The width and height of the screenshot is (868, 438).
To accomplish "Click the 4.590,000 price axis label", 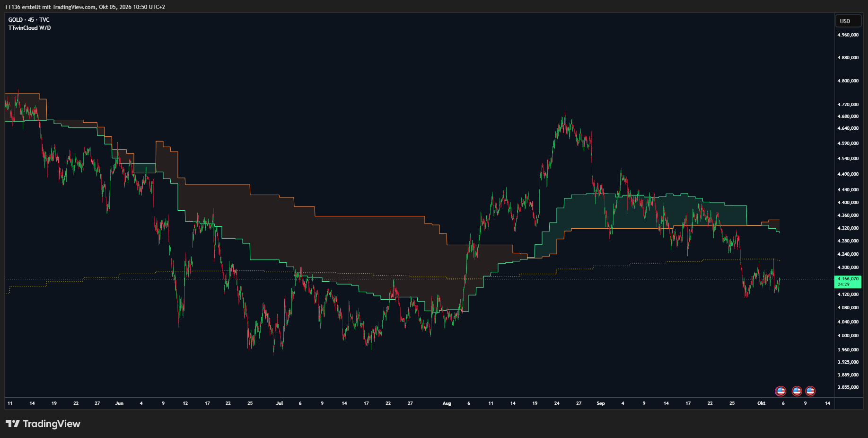I will (848, 143).
